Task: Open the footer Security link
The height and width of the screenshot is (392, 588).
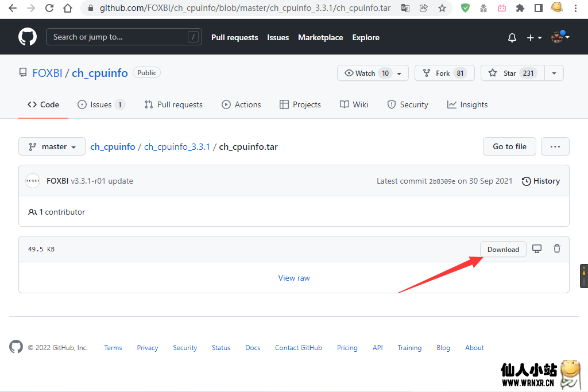Action: pos(185,348)
